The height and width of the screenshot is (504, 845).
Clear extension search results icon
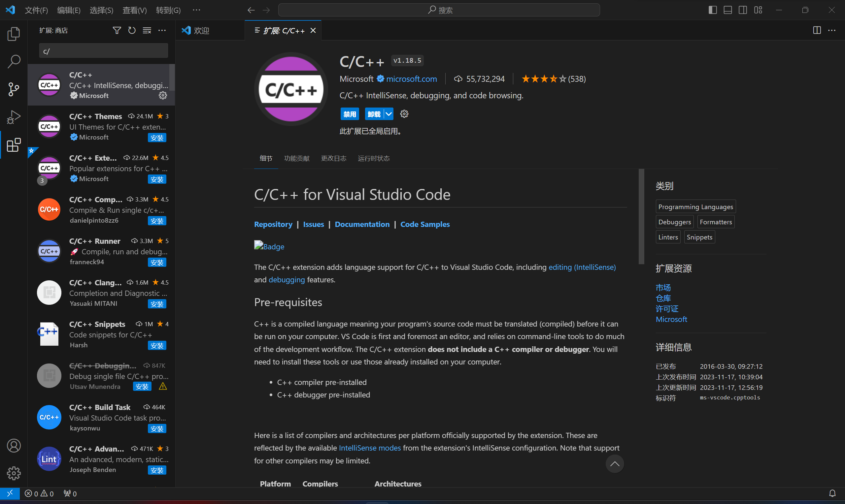pos(147,31)
